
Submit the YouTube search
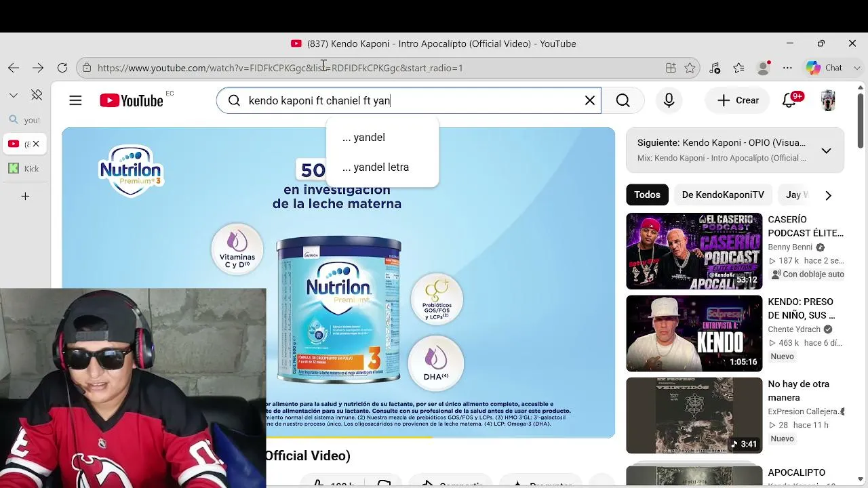tap(623, 100)
